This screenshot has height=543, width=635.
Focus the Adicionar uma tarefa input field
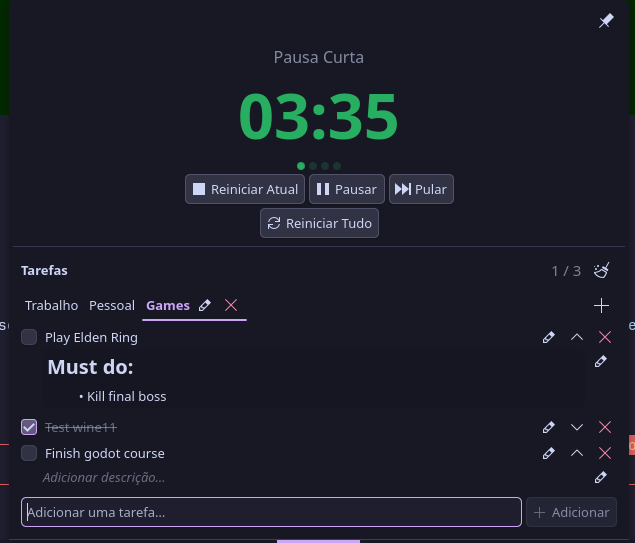click(271, 512)
